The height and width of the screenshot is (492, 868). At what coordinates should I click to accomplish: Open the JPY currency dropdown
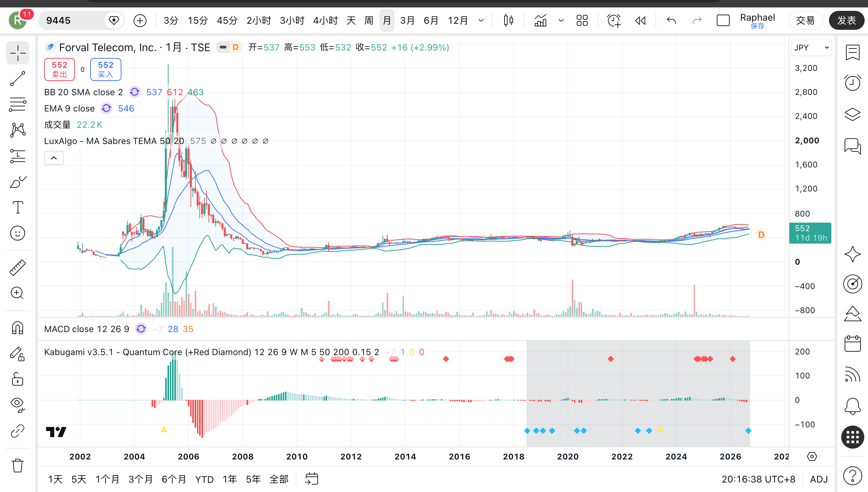[x=811, y=47]
